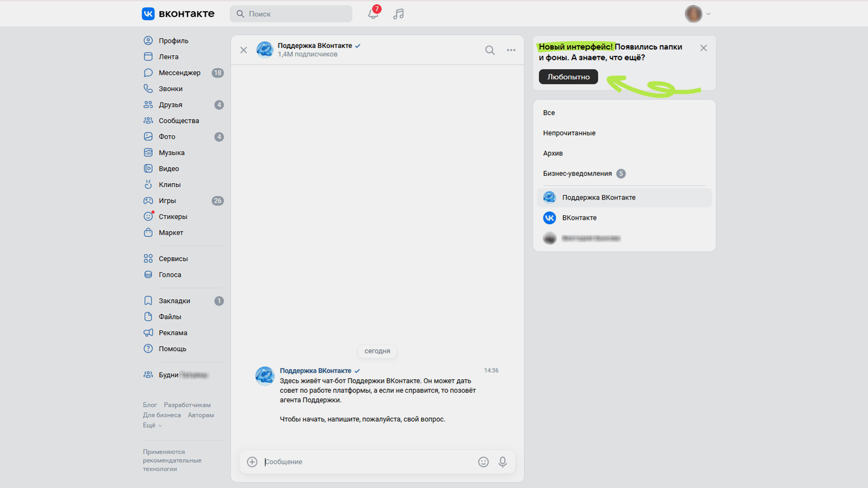Select the Непрочитанные folder
The height and width of the screenshot is (488, 868).
(x=569, y=133)
